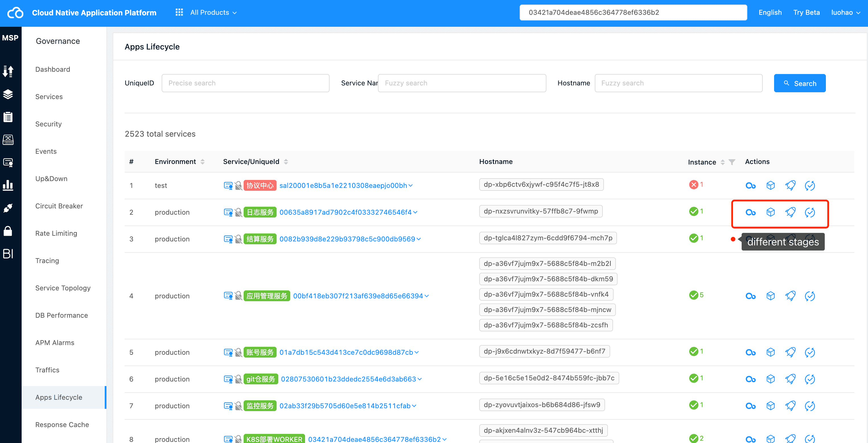Viewport: 868px width, 443px height.
Task: Click the cloud link icon for 监控服务 row
Action: point(750,406)
